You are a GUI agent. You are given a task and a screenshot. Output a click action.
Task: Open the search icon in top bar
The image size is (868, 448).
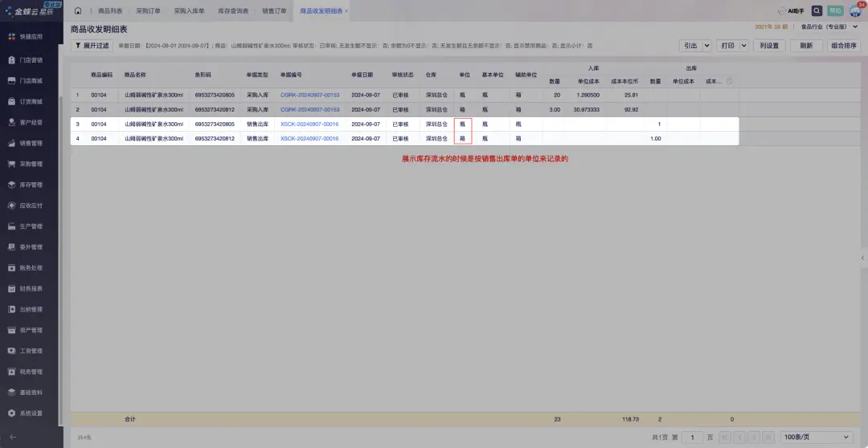tap(817, 11)
